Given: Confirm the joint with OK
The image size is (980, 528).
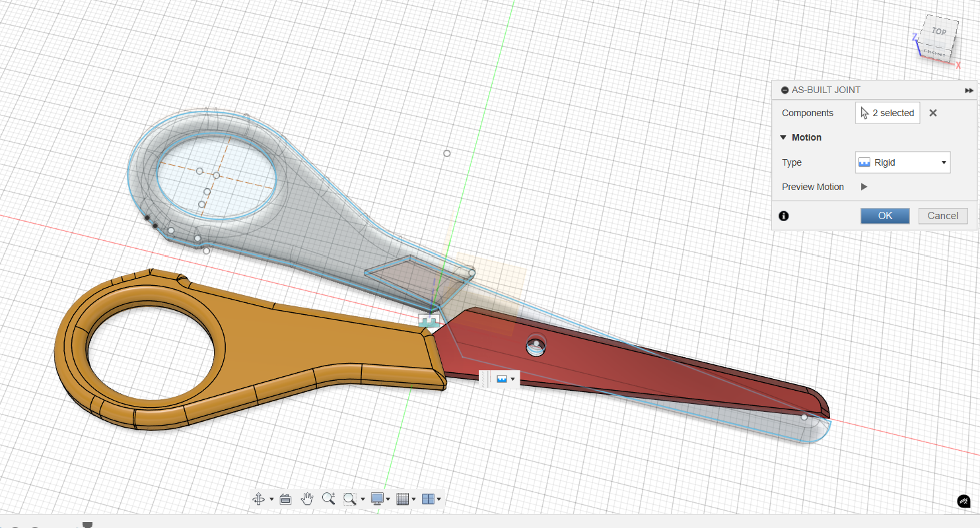Looking at the screenshot, I should 885,216.
